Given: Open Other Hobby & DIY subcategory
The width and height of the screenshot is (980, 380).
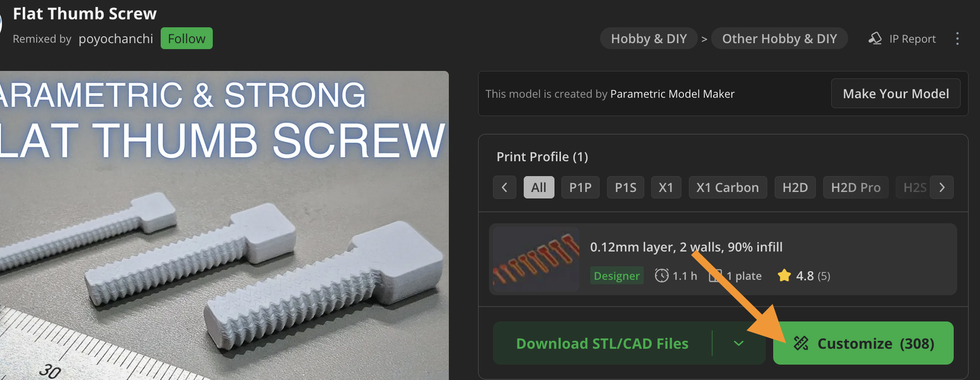Looking at the screenshot, I should [x=779, y=39].
